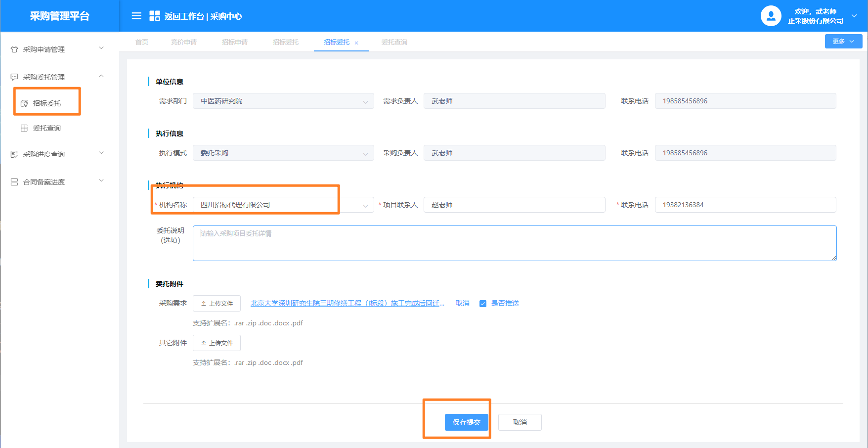Click the 采购委托管理 sidebar icon
Viewport: 868px width, 448px height.
[x=14, y=77]
